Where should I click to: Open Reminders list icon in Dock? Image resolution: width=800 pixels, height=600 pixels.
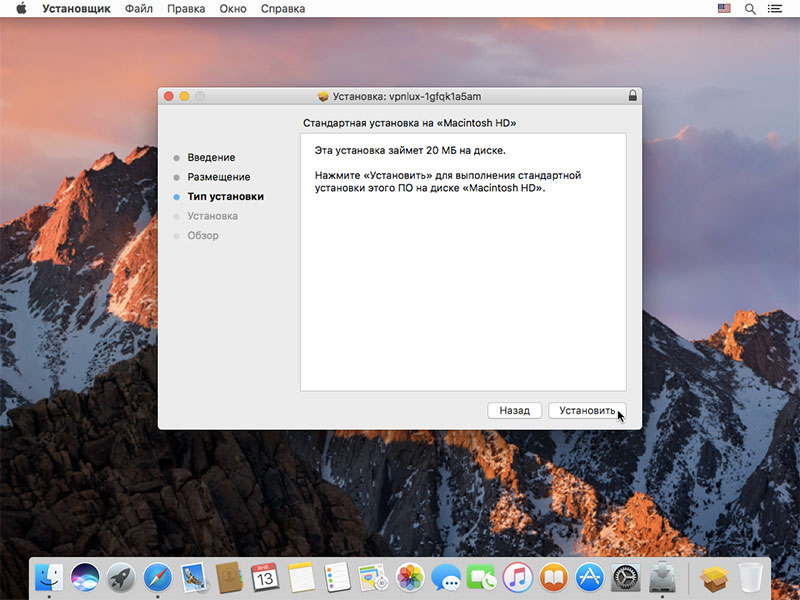337,578
